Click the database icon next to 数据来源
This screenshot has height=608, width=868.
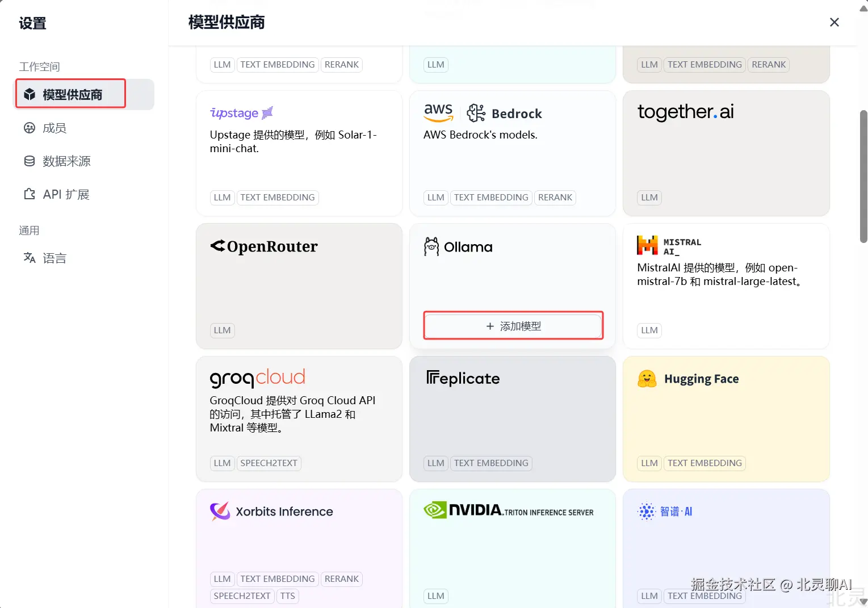point(30,161)
